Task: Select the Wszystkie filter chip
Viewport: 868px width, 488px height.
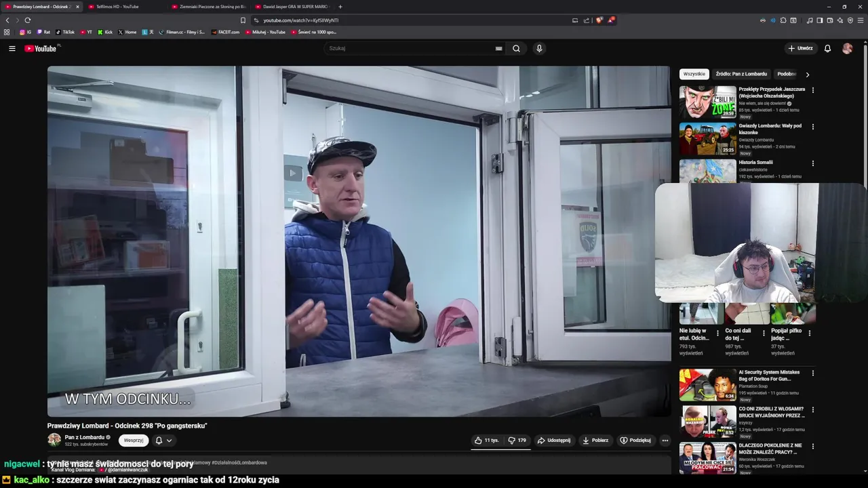Action: click(x=694, y=74)
